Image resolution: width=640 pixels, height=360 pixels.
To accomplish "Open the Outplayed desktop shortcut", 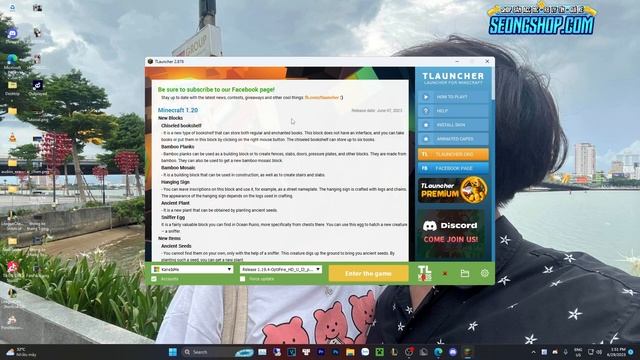I will pyautogui.click(x=38, y=87).
